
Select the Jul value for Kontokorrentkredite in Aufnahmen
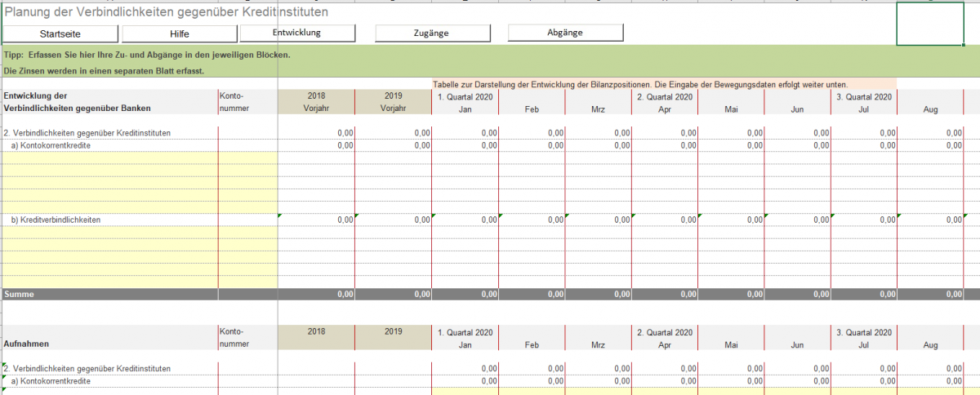pos(864,381)
